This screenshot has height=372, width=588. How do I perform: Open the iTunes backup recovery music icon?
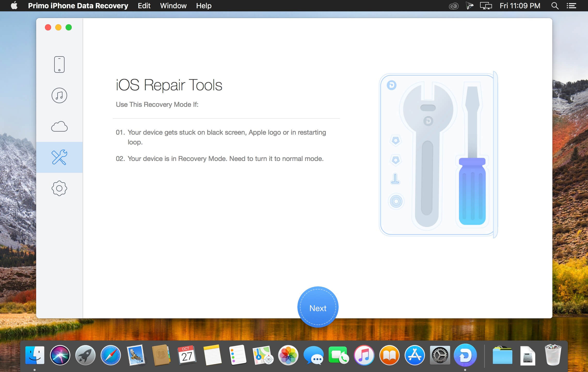(59, 95)
